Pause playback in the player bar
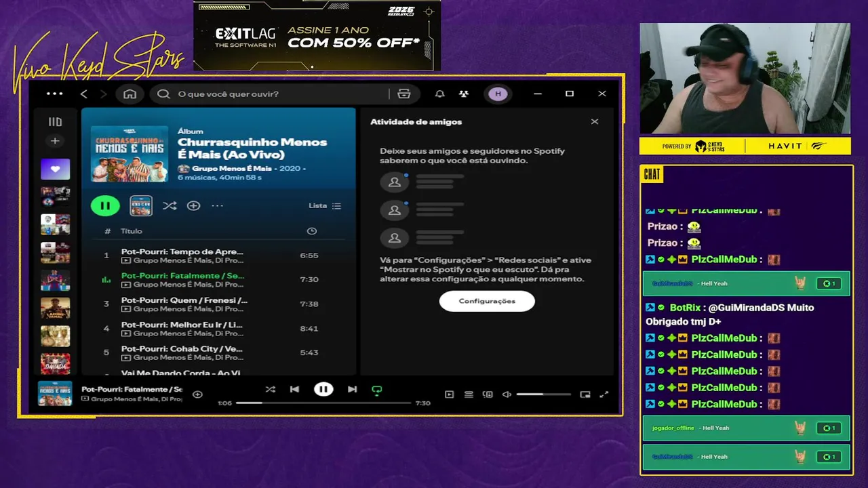868x488 pixels. [x=323, y=389]
